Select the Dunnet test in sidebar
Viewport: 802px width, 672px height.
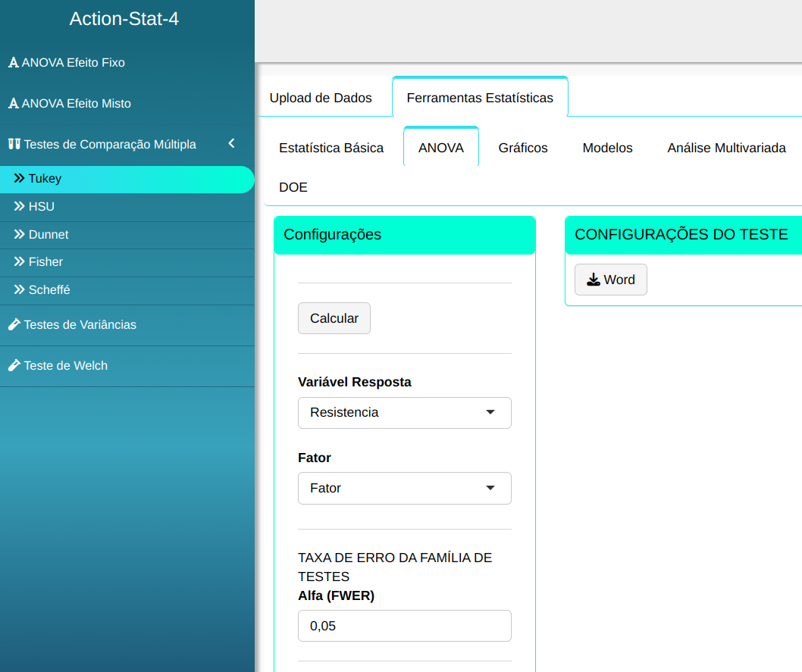tap(49, 235)
